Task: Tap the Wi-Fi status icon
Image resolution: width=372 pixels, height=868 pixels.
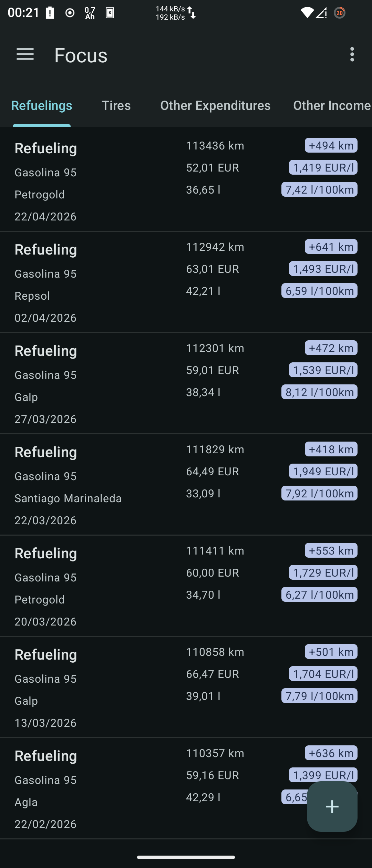Action: (x=307, y=13)
